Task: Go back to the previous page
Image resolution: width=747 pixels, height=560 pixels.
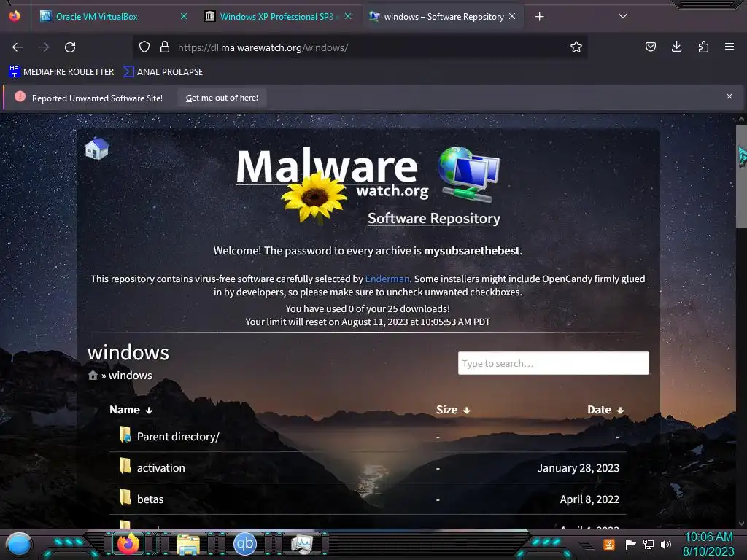Action: pyautogui.click(x=18, y=47)
